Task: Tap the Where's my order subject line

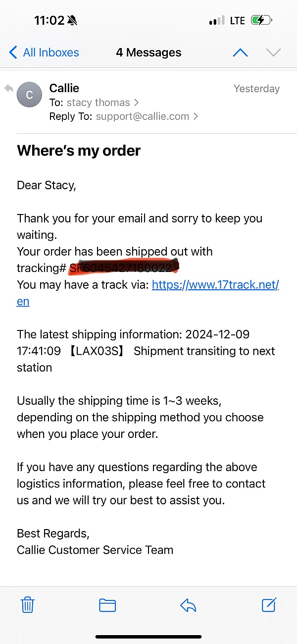Action: [79, 151]
